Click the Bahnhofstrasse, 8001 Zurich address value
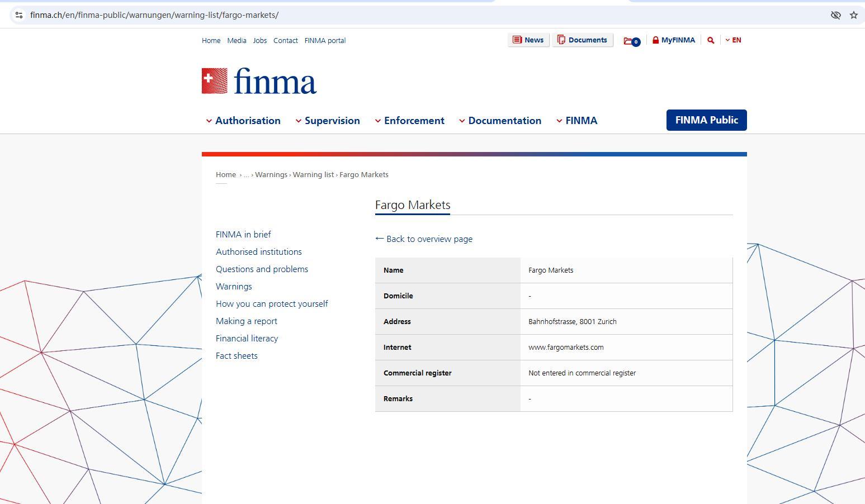This screenshot has height=504, width=865. pos(573,322)
